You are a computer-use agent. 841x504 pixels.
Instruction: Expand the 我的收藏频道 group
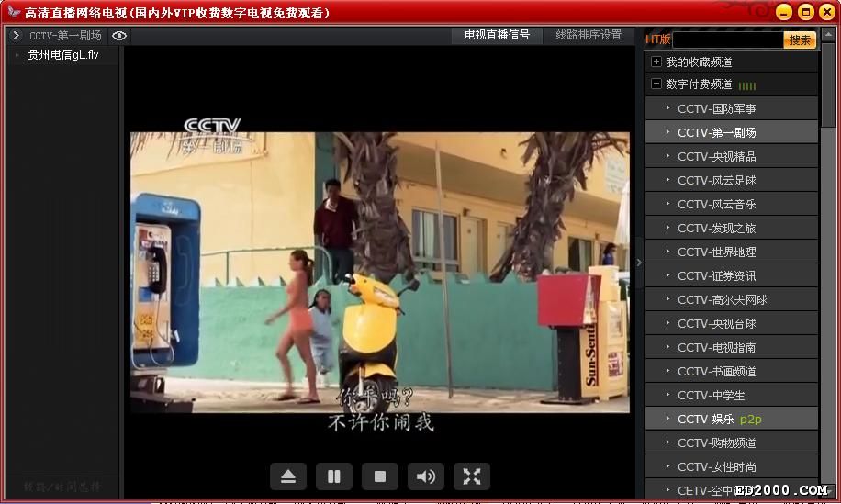tap(656, 62)
